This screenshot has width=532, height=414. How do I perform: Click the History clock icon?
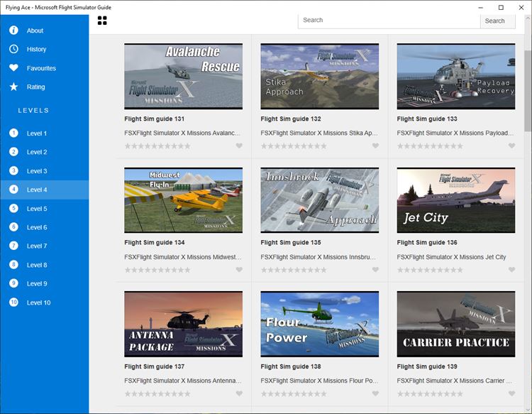(13, 49)
